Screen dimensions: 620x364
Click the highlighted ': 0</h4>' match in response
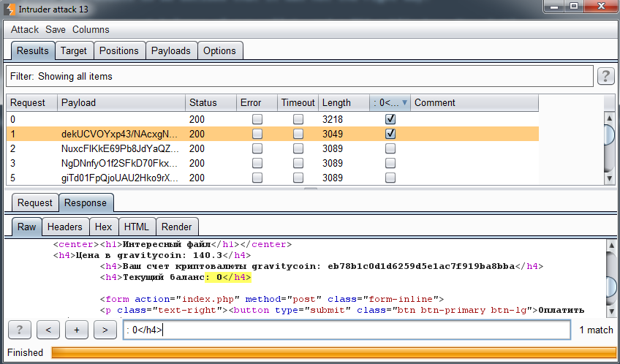[228, 277]
